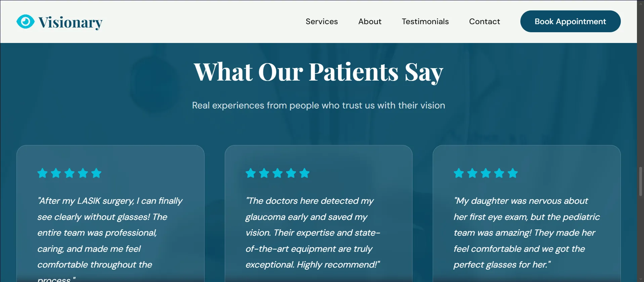Click the "Real experiences" subtitle text
The width and height of the screenshot is (644, 282).
[318, 105]
